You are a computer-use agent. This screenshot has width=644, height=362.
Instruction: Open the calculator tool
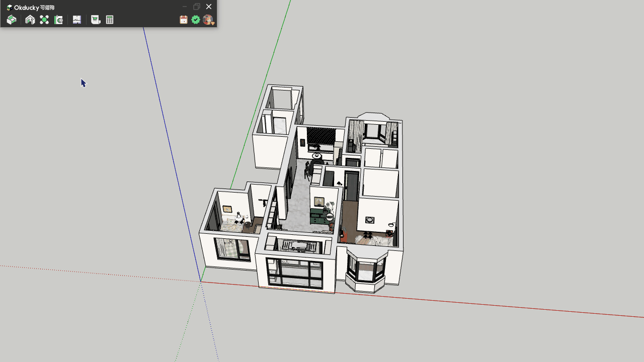coord(110,20)
